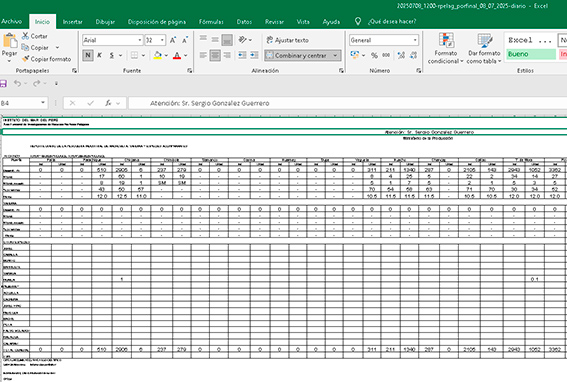Expand the font color dropdown arrow

[186, 55]
